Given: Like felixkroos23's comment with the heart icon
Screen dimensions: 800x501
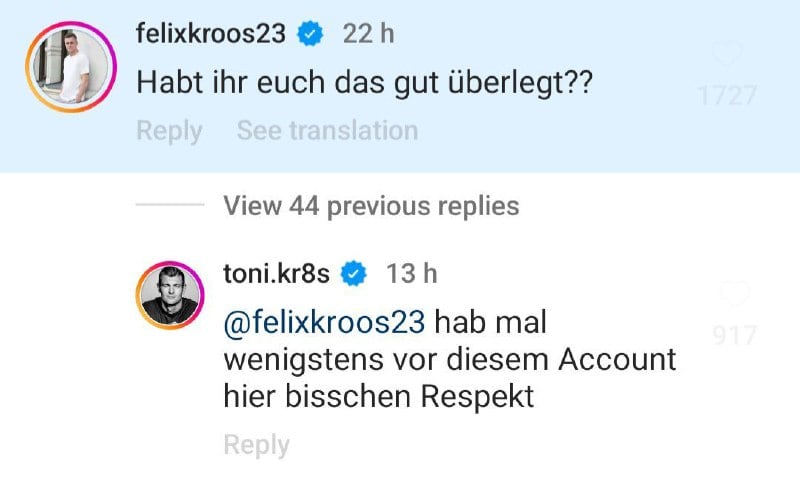Looking at the screenshot, I should coord(728,55).
